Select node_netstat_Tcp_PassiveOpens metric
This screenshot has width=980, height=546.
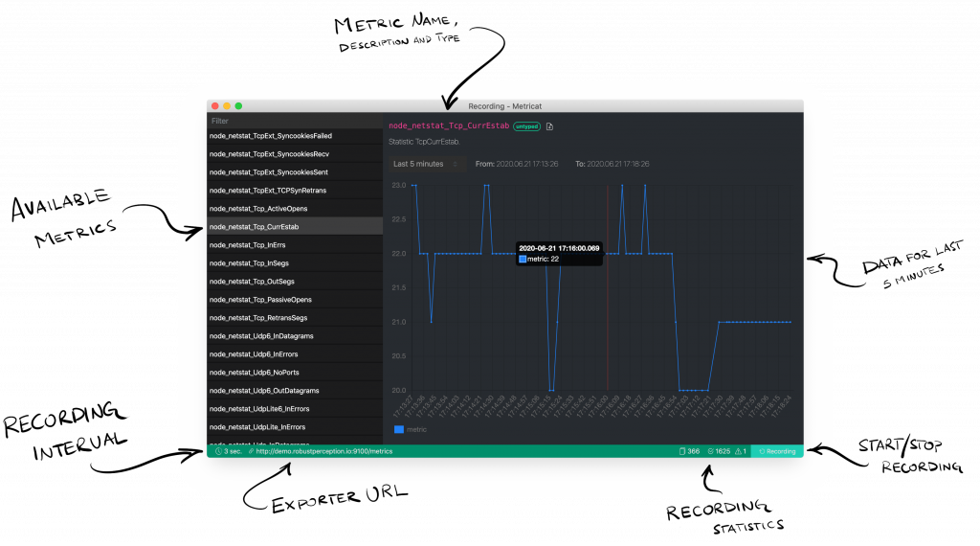coord(295,299)
